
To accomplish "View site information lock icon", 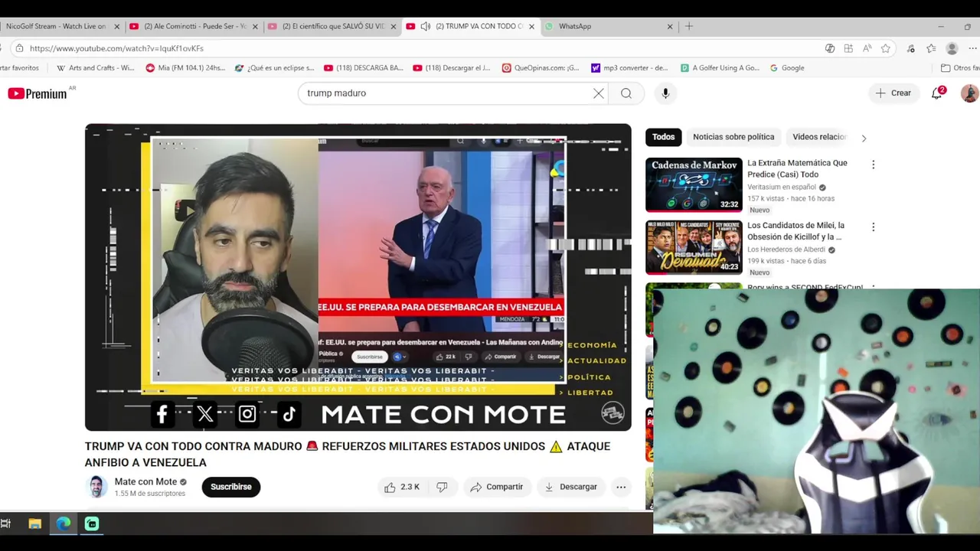I will point(19,48).
